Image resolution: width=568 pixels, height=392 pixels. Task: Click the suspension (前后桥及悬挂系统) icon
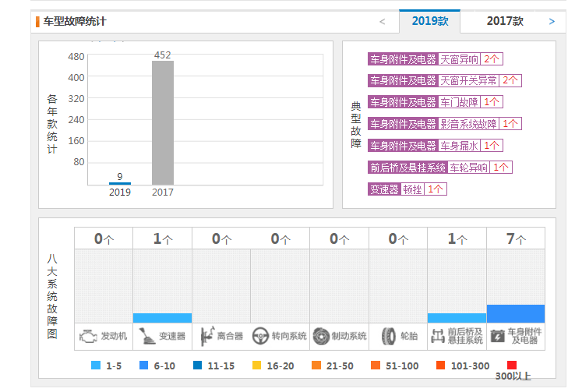coord(438,336)
